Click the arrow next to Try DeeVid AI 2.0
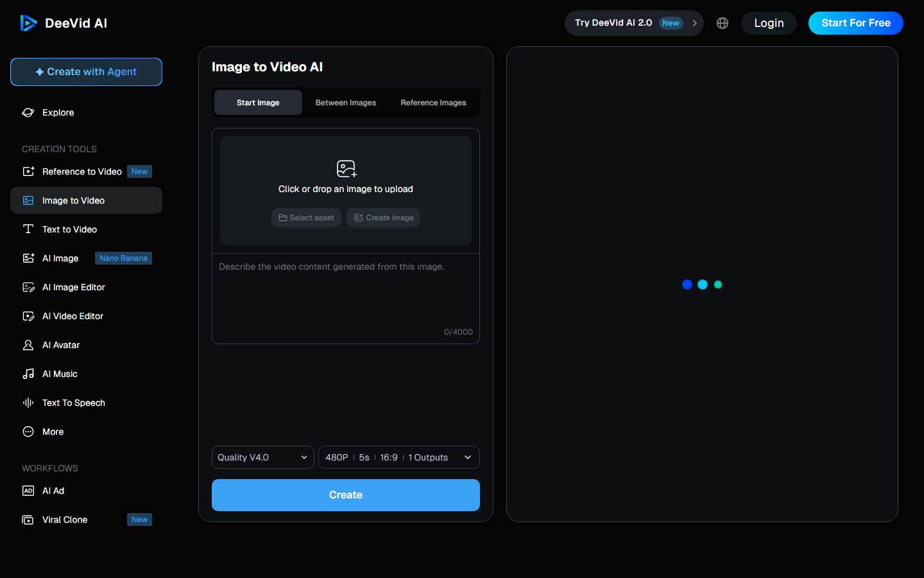924x578 pixels. [694, 23]
